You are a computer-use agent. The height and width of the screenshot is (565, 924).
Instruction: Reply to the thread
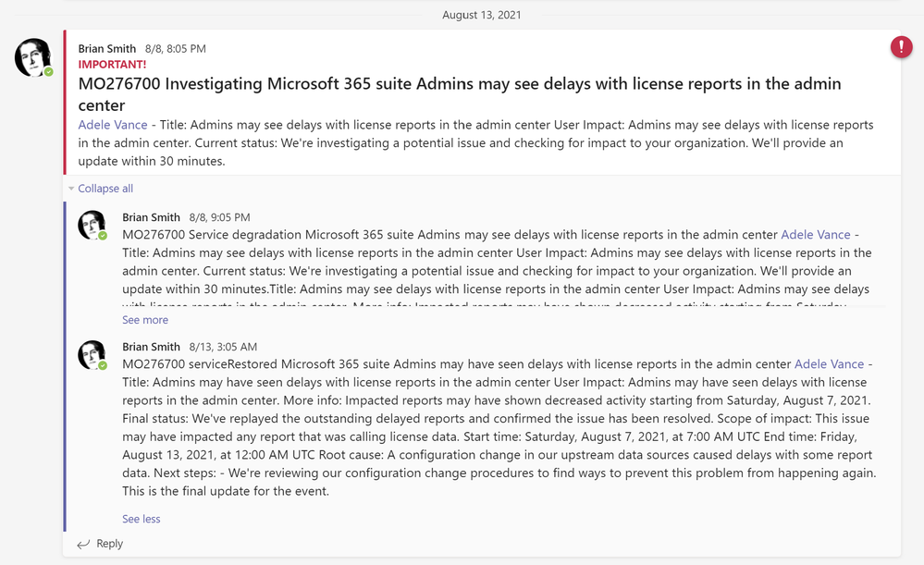pyautogui.click(x=100, y=544)
